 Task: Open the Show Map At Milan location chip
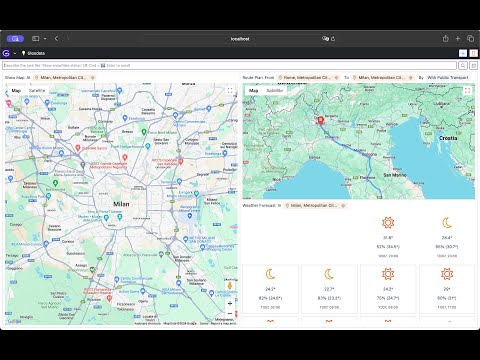coord(61,78)
